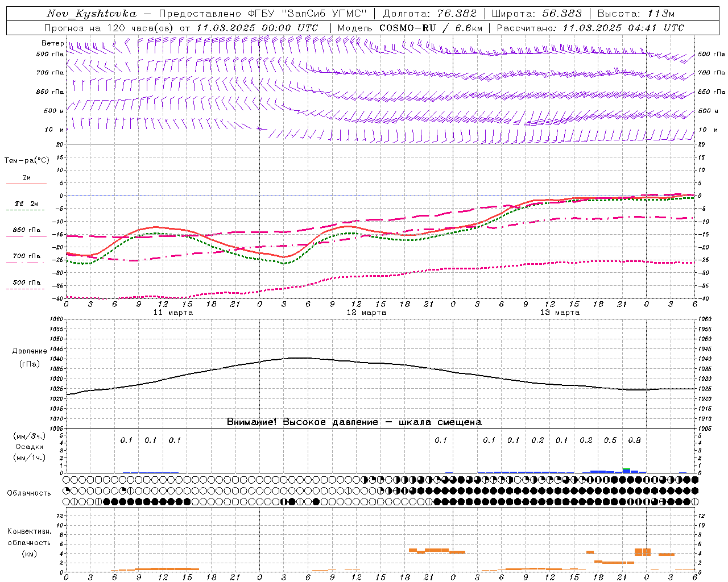Click the (км) convective cloud unit label
The width and height of the screenshot is (728, 582).
[30, 554]
